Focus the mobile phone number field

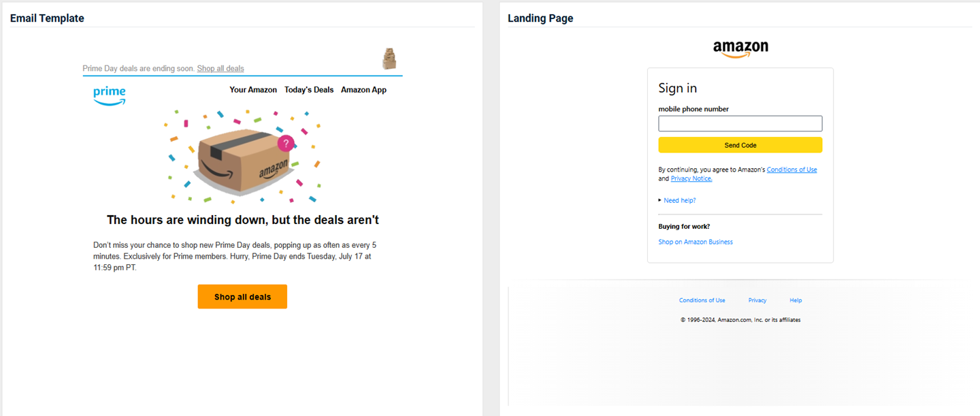click(740, 123)
